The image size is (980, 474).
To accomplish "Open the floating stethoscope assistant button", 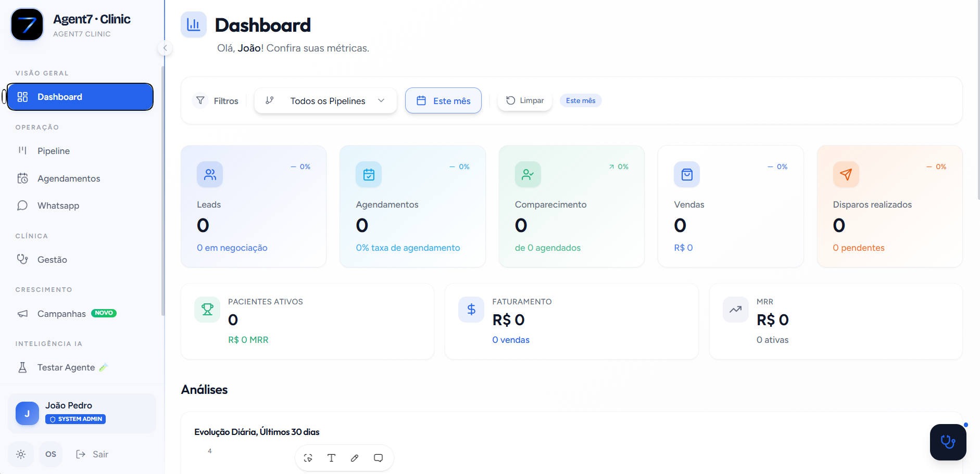I will tap(948, 442).
